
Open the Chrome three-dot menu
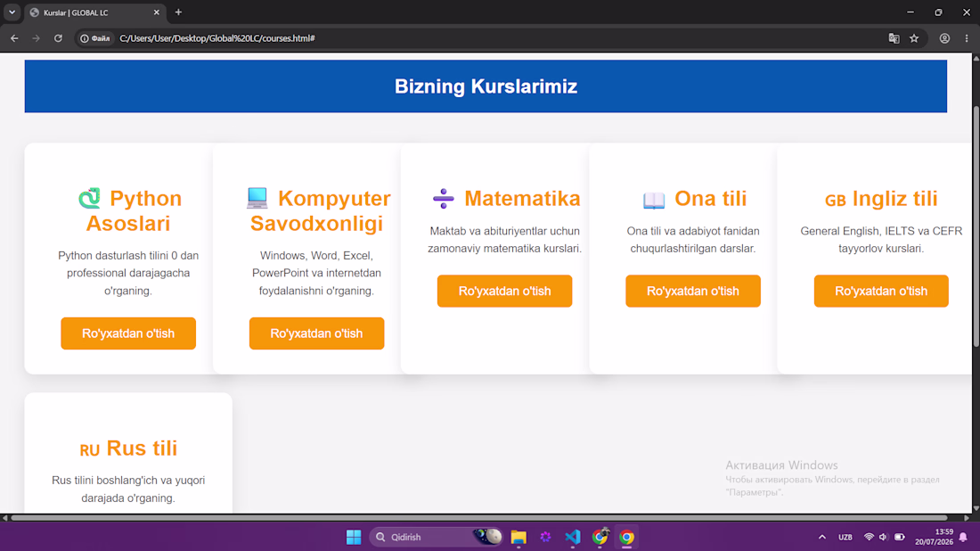[x=967, y=38]
